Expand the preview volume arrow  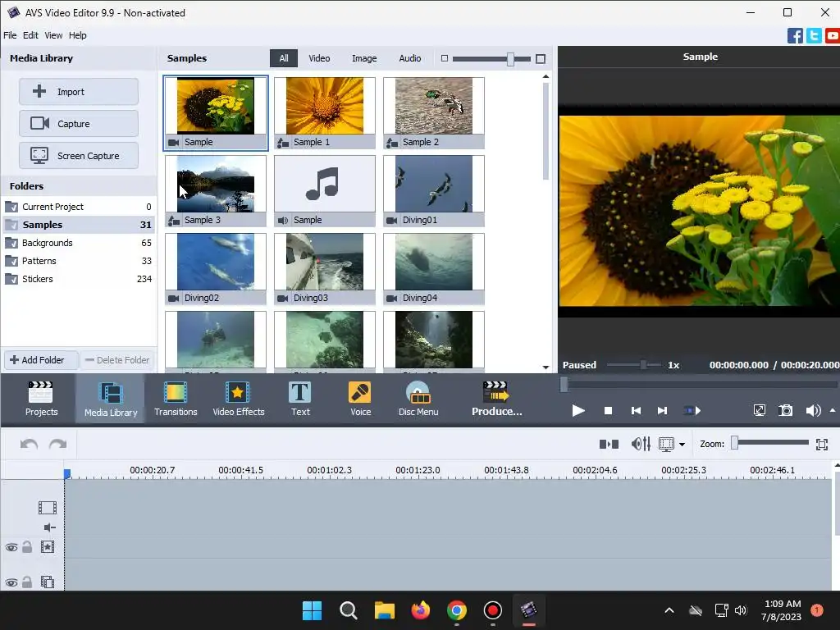point(833,410)
